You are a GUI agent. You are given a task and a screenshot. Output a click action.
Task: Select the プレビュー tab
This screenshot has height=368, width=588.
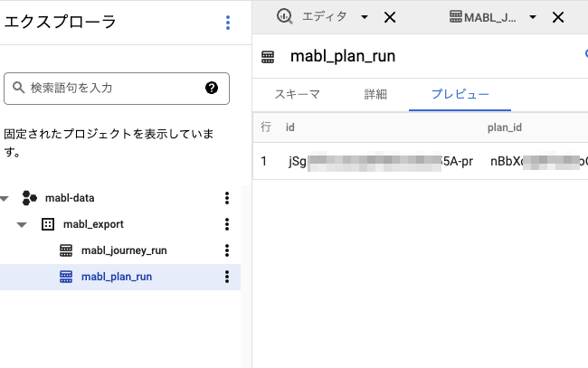tap(460, 94)
